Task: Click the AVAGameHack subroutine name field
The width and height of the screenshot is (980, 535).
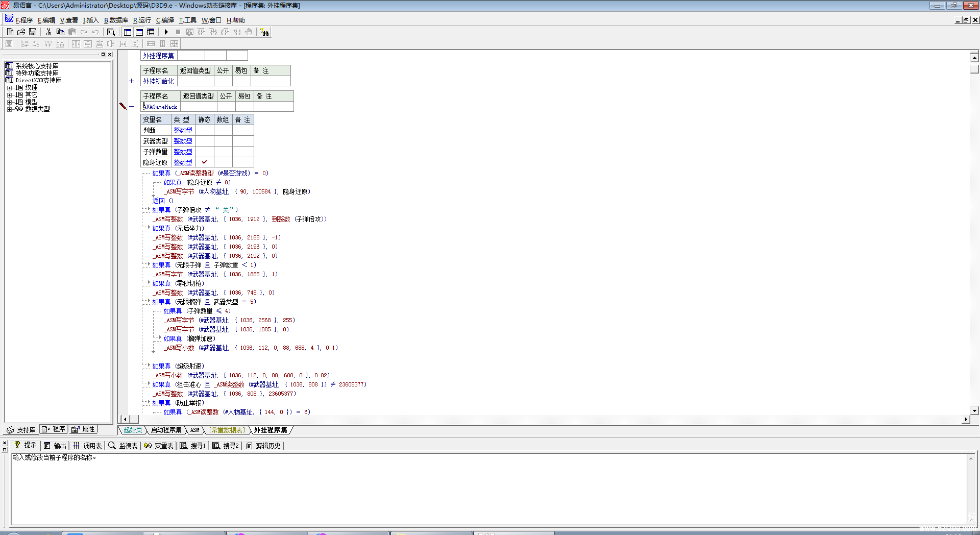Action: (x=161, y=107)
